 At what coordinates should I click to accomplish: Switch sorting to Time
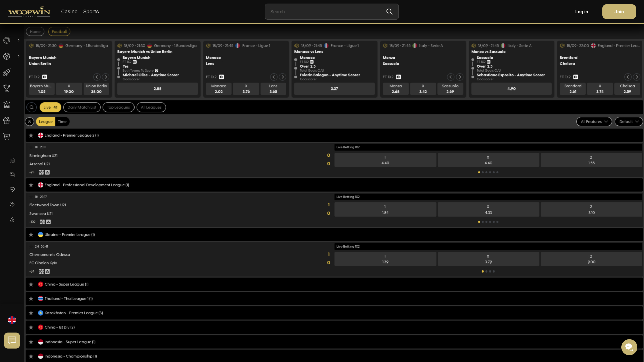pos(62,122)
